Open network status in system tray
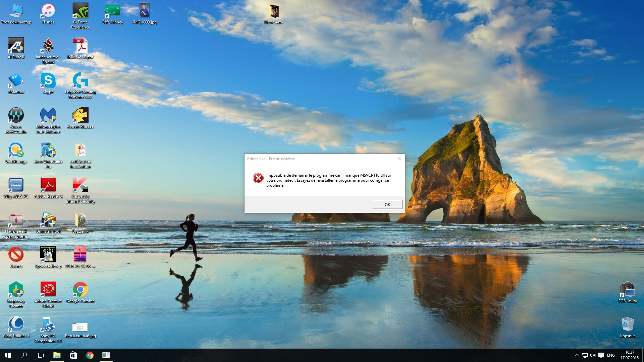The width and height of the screenshot is (644, 362). [x=585, y=355]
